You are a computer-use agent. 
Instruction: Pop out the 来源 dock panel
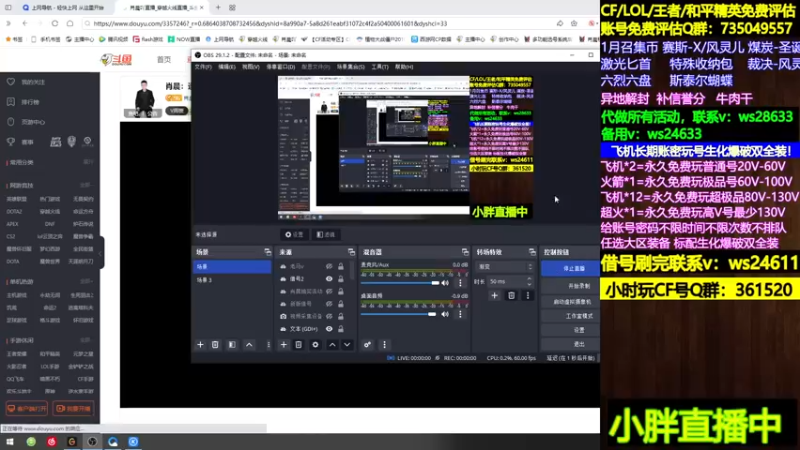click(351, 252)
